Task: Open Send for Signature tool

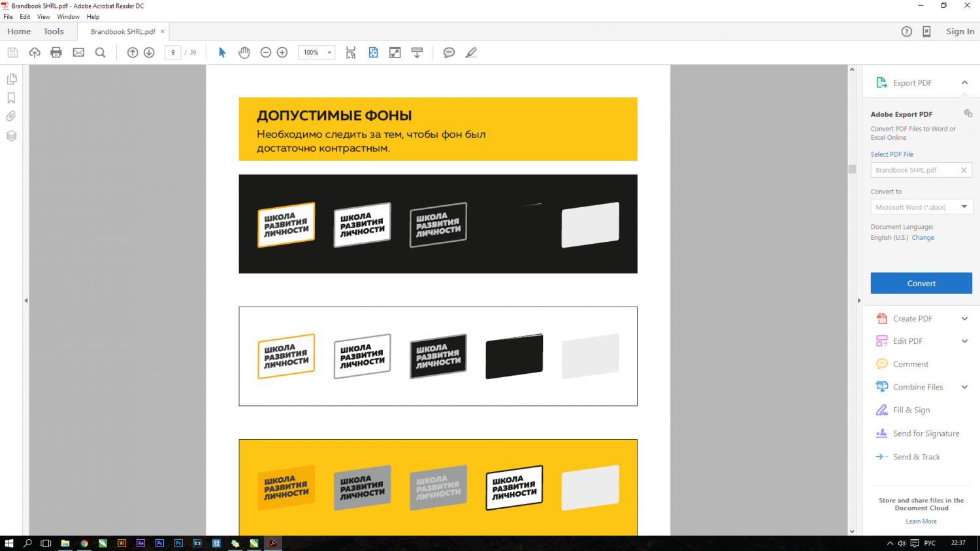Action: coord(917,433)
